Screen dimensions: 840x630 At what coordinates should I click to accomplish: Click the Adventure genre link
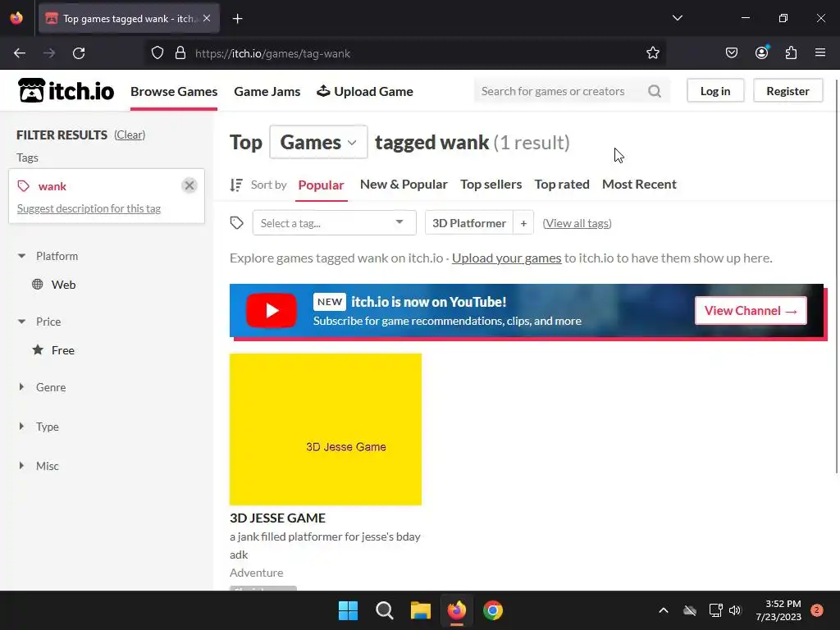tap(257, 573)
